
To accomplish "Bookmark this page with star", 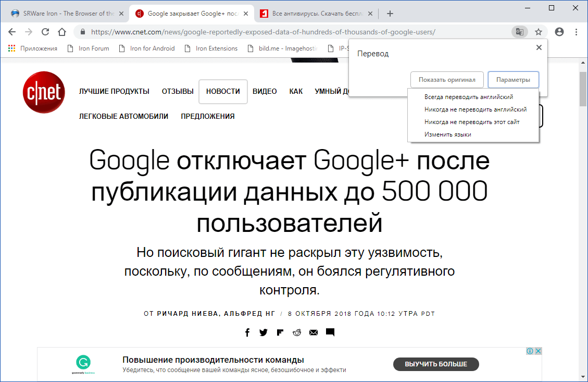I will coord(539,32).
